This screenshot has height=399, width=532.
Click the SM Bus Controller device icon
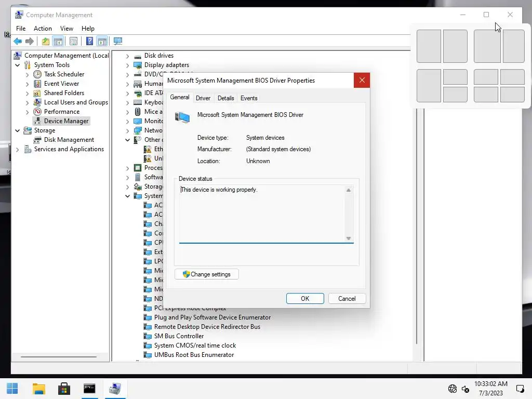click(148, 336)
